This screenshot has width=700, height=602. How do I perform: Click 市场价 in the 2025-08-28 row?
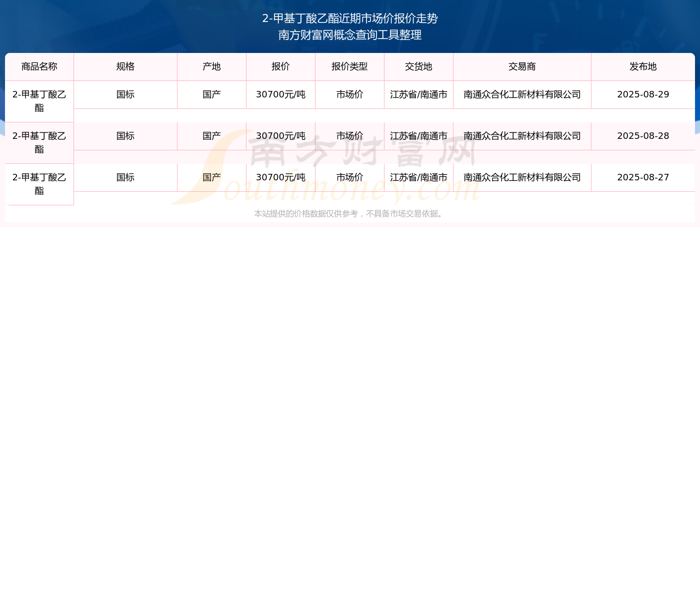(350, 136)
